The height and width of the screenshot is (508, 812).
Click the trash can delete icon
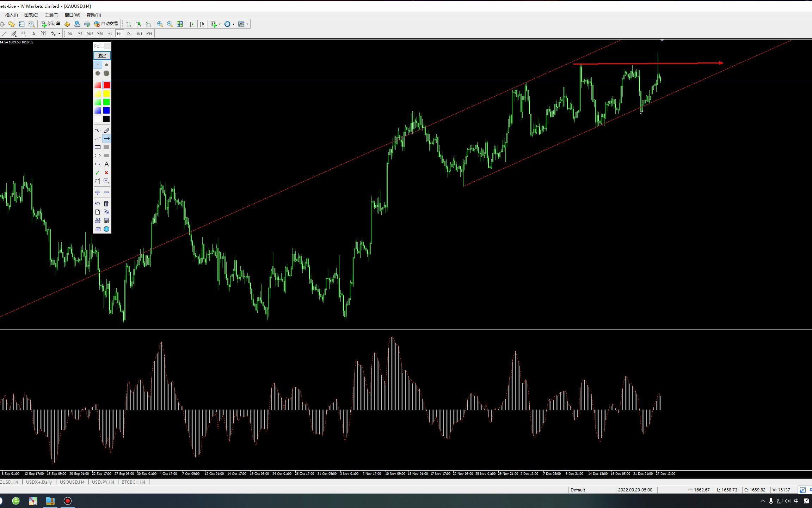click(x=106, y=204)
